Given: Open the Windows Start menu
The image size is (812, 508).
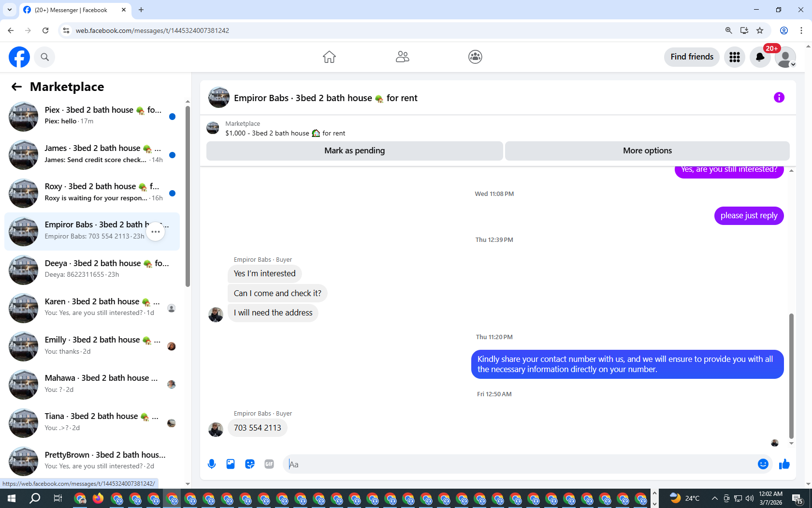Looking at the screenshot, I should click(12, 498).
